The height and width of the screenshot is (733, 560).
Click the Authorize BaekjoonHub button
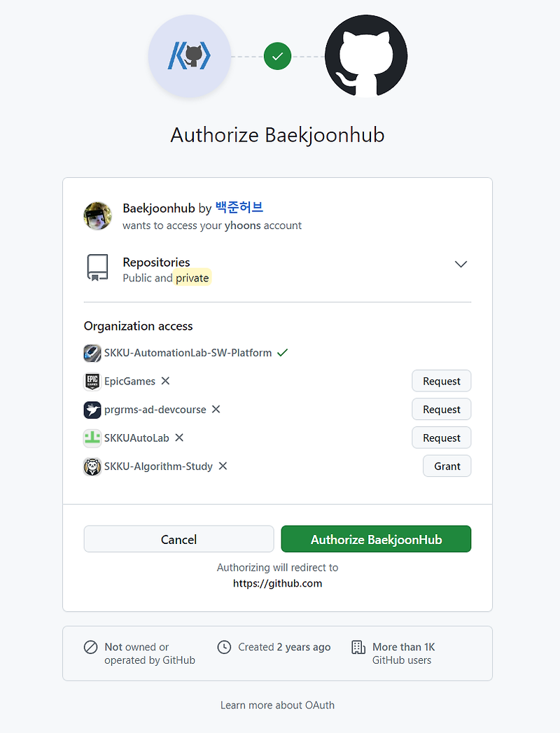pos(376,539)
